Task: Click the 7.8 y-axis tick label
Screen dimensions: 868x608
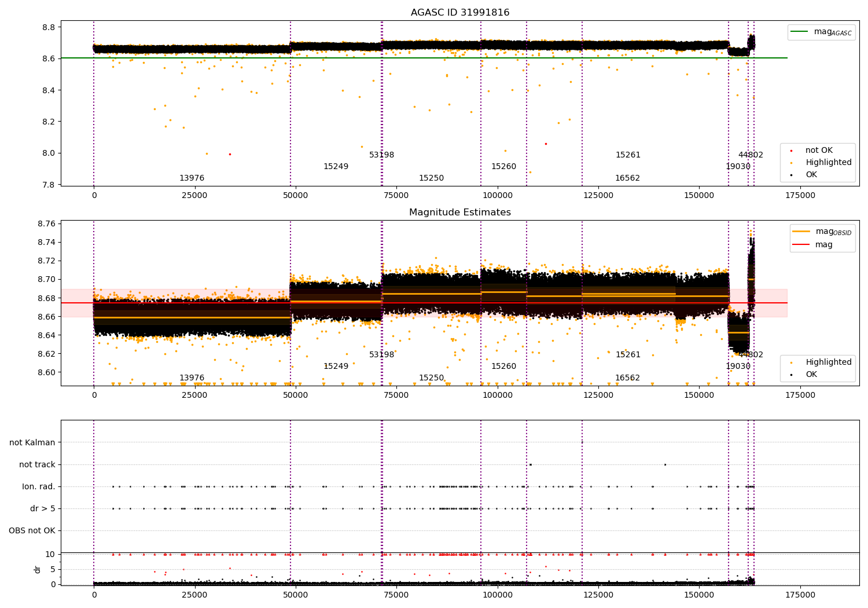Action: (49, 185)
